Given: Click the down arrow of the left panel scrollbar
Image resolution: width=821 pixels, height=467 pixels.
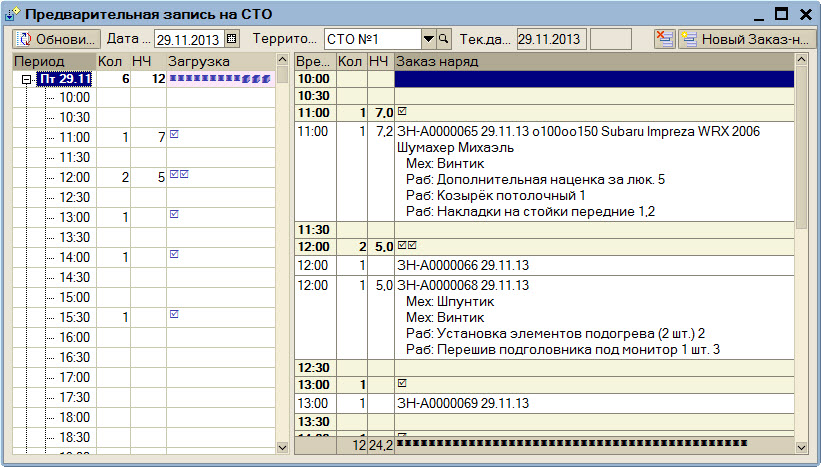Looking at the screenshot, I should click(x=282, y=447).
